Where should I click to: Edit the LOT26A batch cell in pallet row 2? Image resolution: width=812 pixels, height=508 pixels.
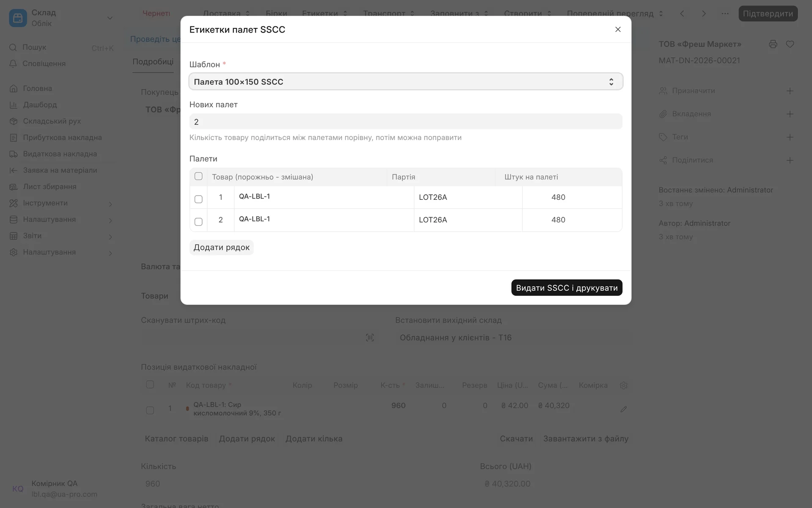tap(468, 220)
